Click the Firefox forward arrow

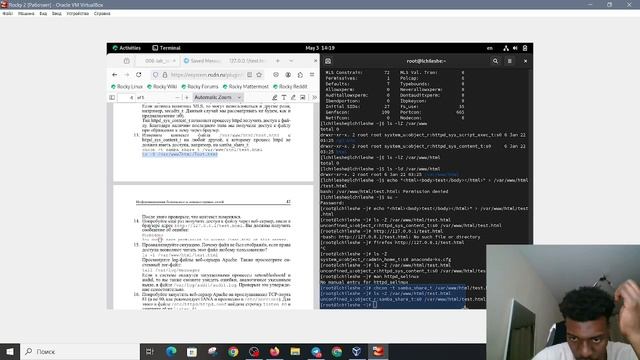tap(127, 75)
